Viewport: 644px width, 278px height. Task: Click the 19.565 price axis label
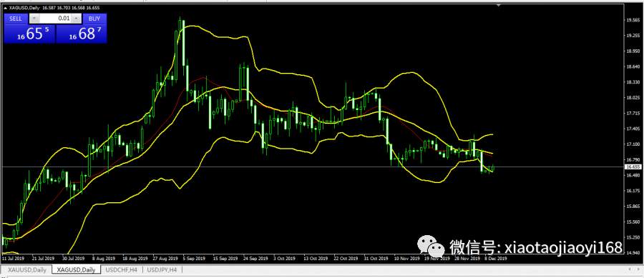tap(633, 20)
